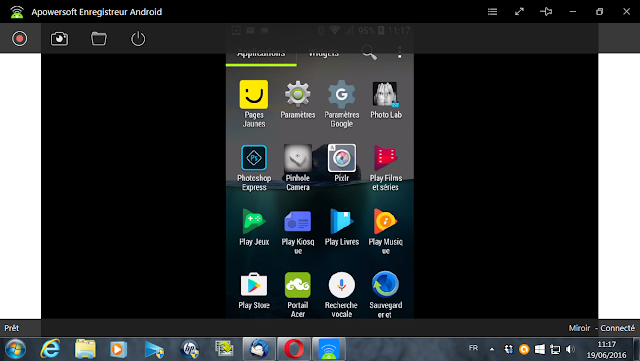Launch Photoshop Express app

pos(254,167)
